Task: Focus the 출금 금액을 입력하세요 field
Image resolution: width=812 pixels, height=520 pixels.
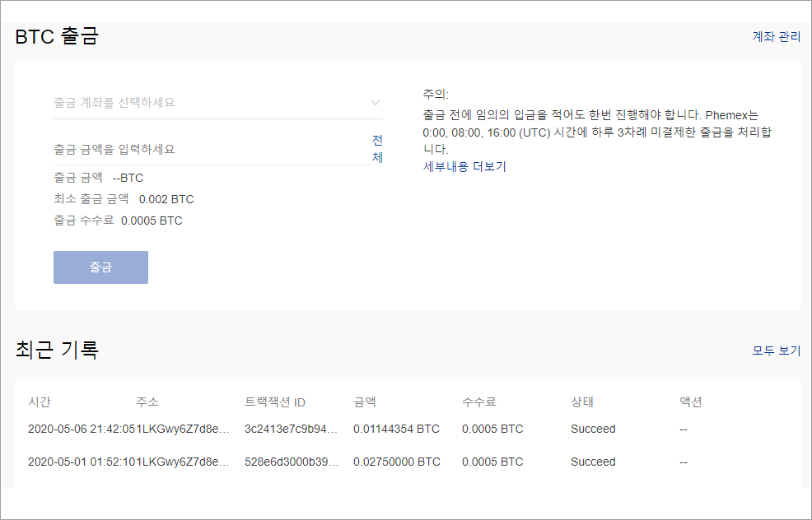Action: pyautogui.click(x=212, y=150)
